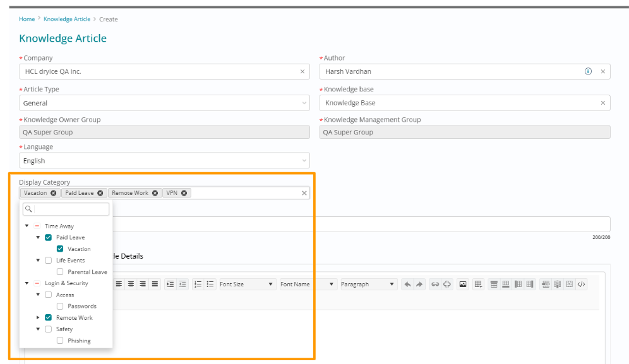Remove the Paid Leave tag

click(100, 193)
